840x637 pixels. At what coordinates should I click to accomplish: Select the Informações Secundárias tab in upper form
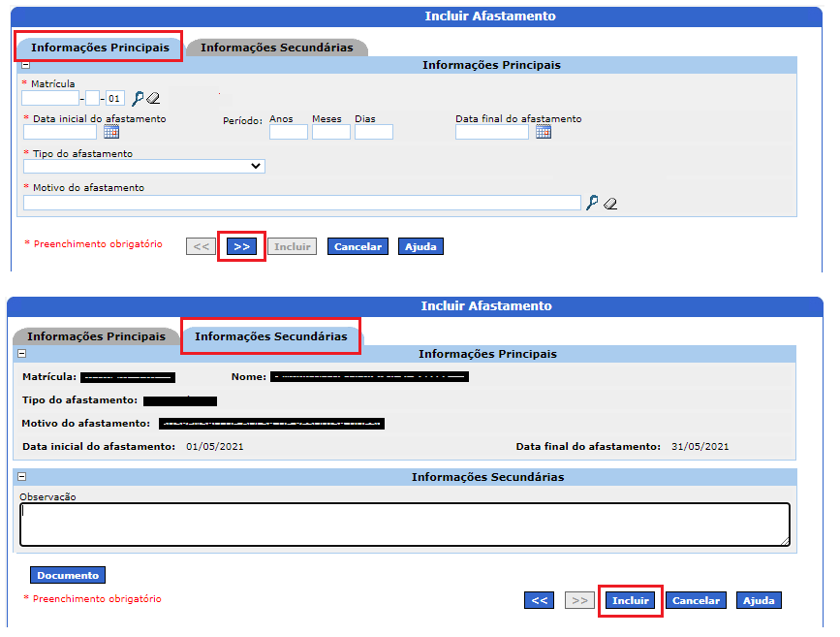coord(277,48)
